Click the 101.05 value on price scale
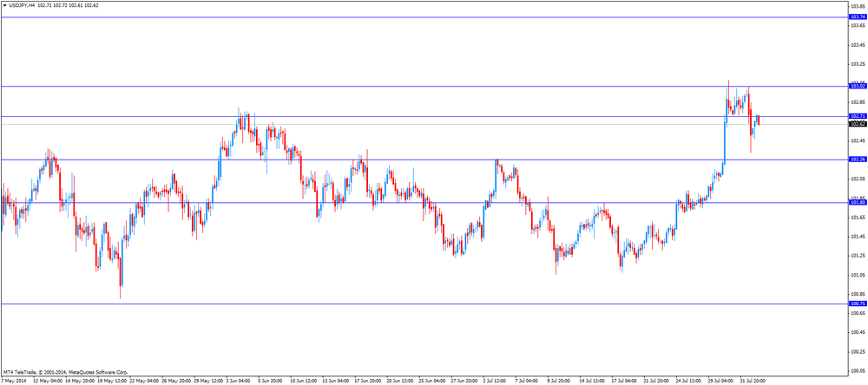 click(858, 275)
